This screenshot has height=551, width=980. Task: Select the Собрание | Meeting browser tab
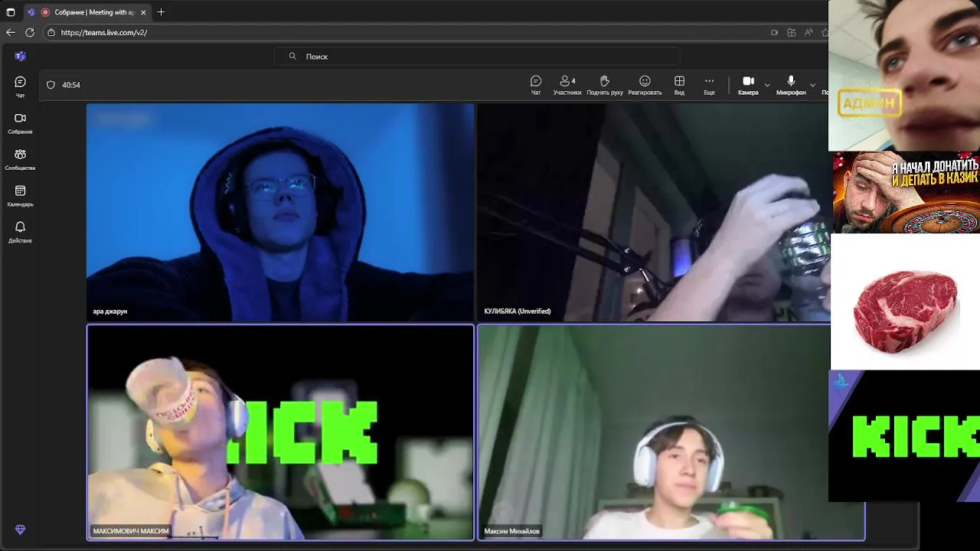point(87,12)
